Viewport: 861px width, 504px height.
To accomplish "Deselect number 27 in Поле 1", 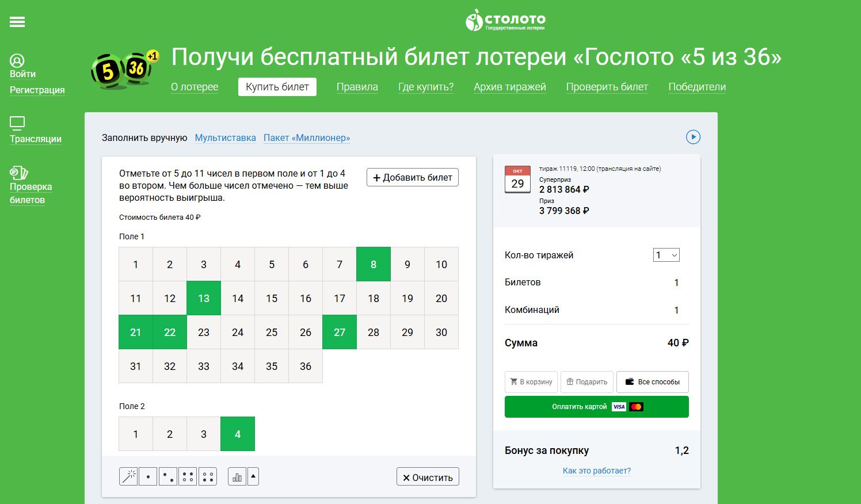I will coord(340,332).
